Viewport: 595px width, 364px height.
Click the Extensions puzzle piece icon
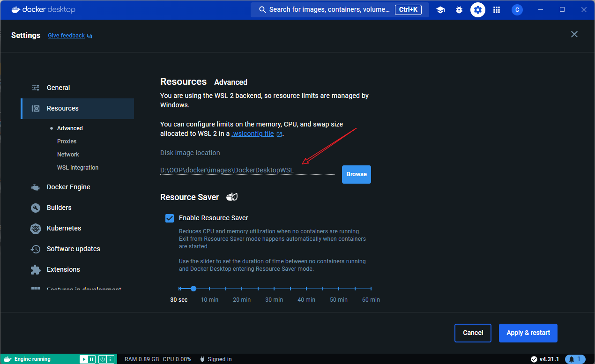[x=36, y=269]
